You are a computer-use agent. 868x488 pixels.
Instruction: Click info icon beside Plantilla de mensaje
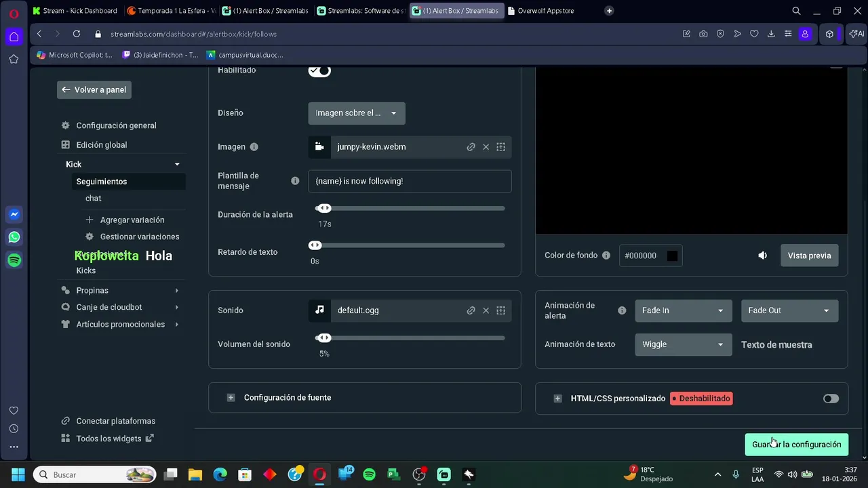[x=295, y=181]
